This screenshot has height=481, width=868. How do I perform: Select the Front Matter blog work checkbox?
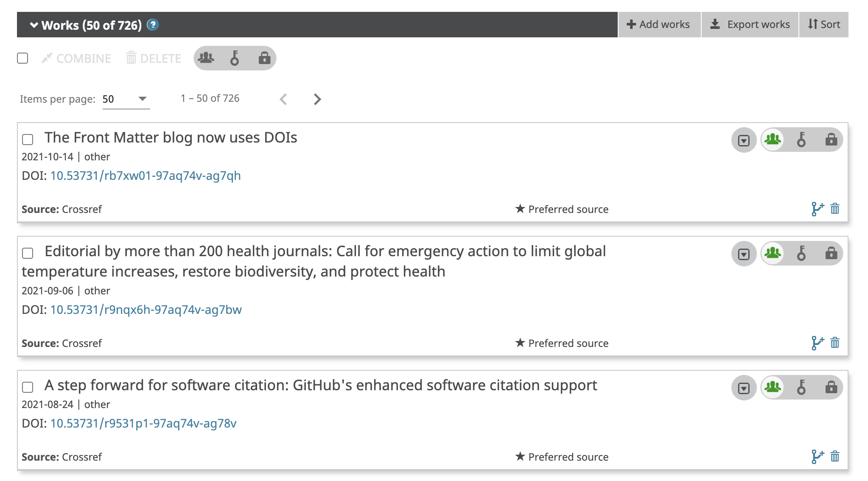tap(28, 140)
